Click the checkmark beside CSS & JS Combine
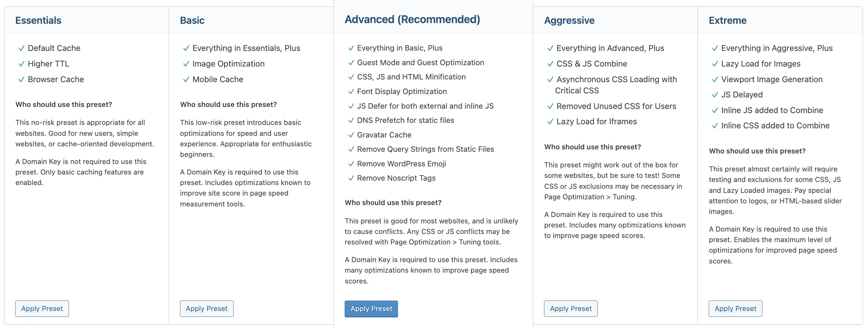The width and height of the screenshot is (868, 328). 550,64
